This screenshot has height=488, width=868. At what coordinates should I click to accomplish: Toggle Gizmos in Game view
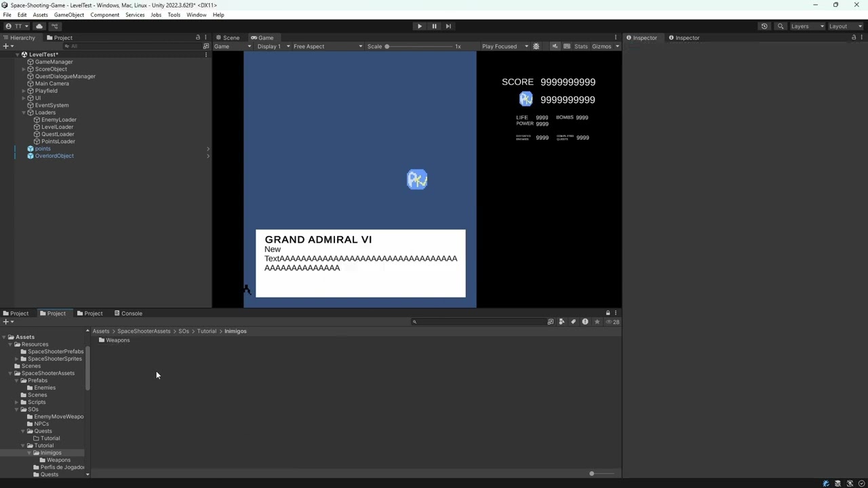point(601,46)
